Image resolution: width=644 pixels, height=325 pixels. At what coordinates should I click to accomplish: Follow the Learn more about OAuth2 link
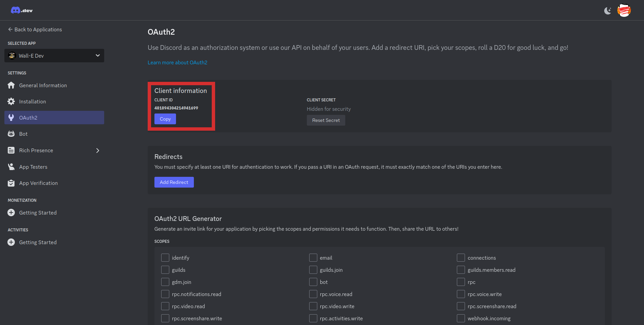[177, 62]
